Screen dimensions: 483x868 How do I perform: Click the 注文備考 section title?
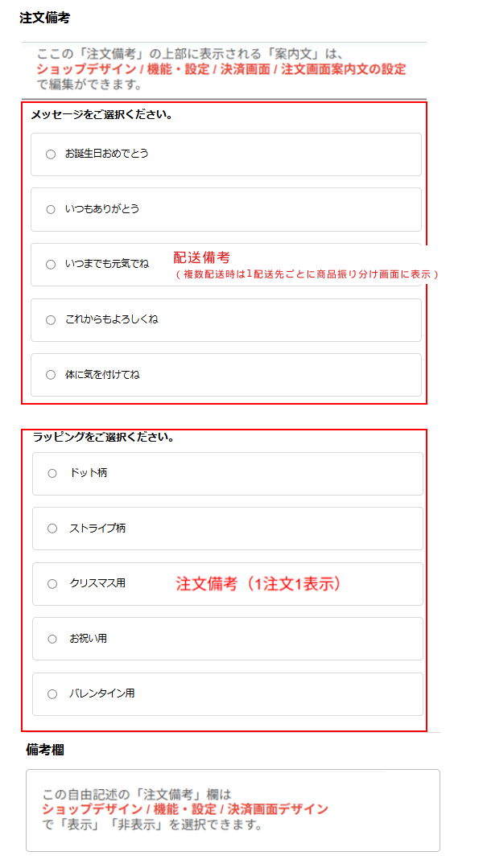[x=44, y=18]
